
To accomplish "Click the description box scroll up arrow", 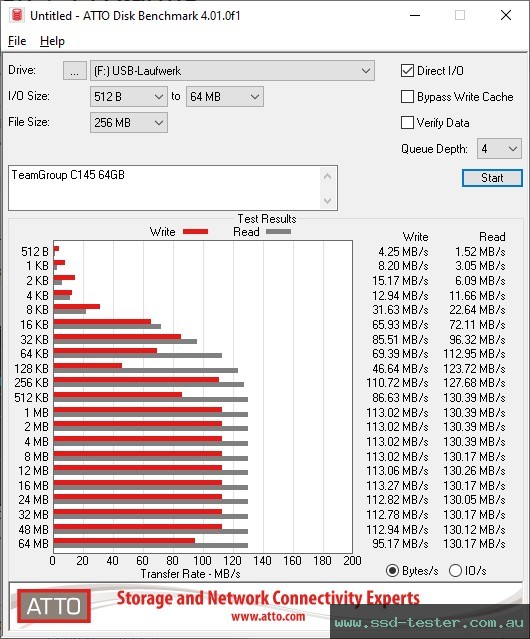I will [328, 176].
